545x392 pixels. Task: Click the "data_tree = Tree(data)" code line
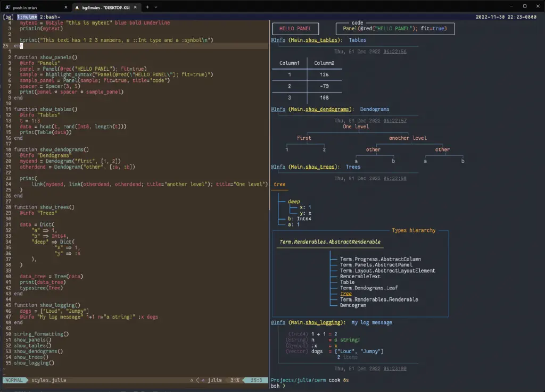tap(52, 277)
